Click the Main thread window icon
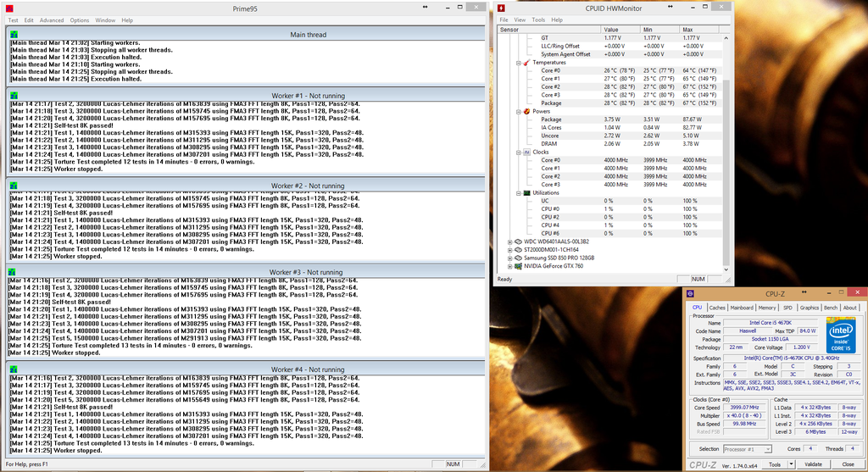 click(x=14, y=35)
